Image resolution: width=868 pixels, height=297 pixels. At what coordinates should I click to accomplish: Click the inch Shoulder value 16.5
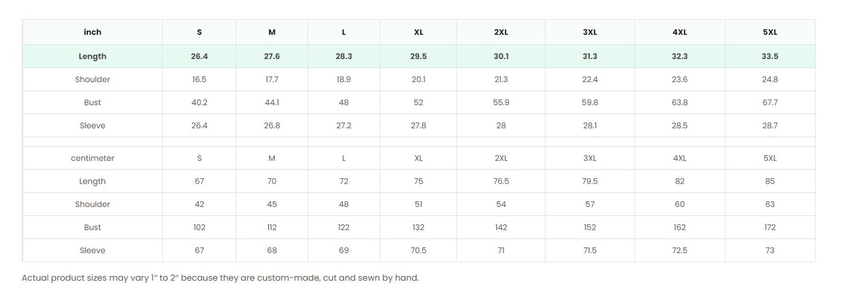pyautogui.click(x=199, y=80)
